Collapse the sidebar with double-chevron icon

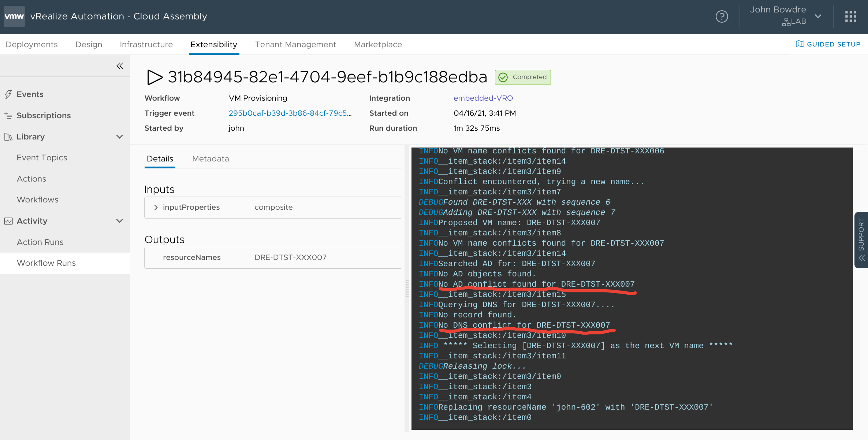[x=120, y=66]
